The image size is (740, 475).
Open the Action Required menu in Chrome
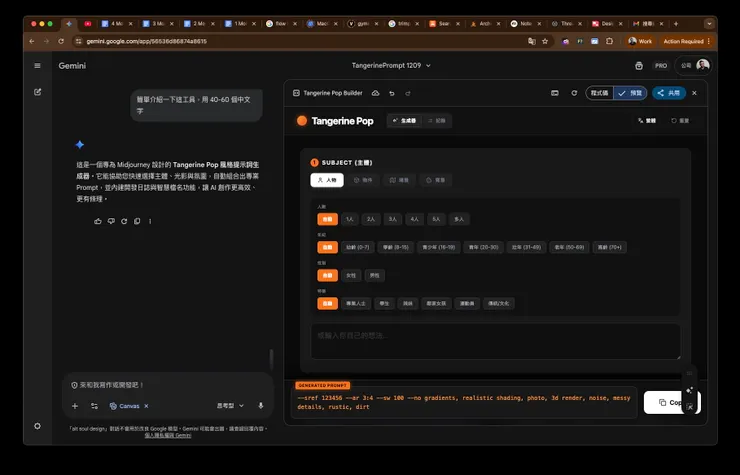(687, 41)
